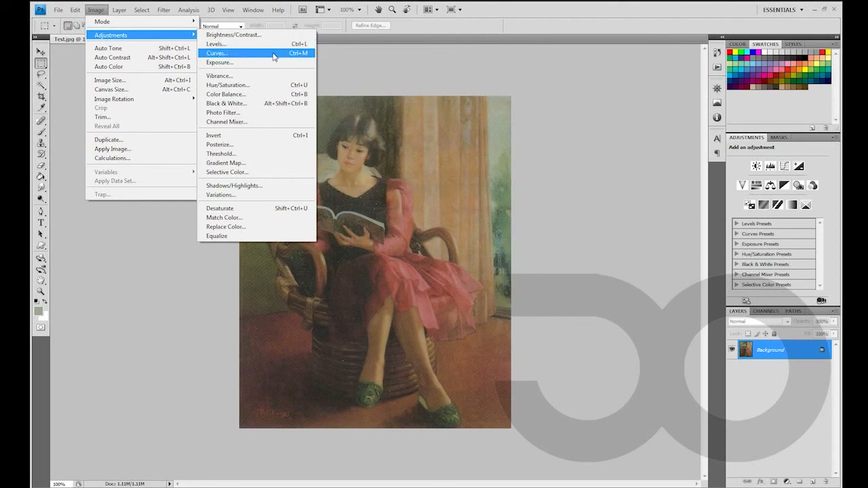Viewport: 868px width, 488px height.
Task: Select the Clone Stamp tool
Action: pos(41,143)
